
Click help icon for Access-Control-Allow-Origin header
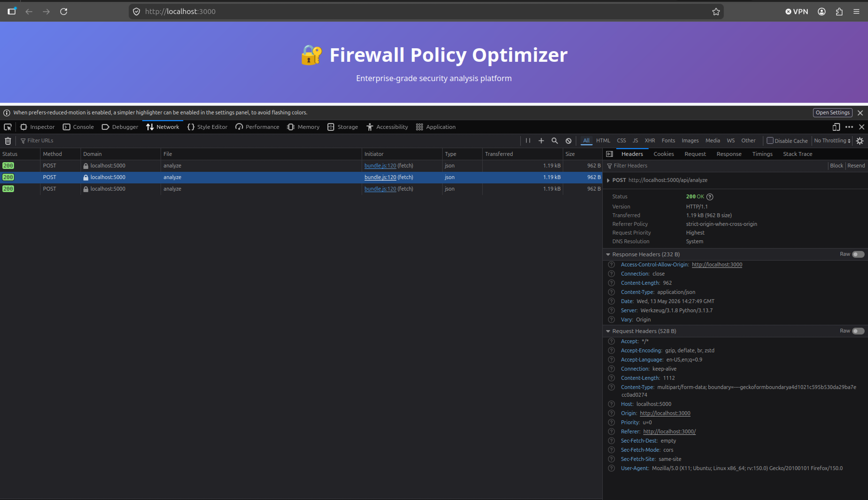click(x=611, y=264)
